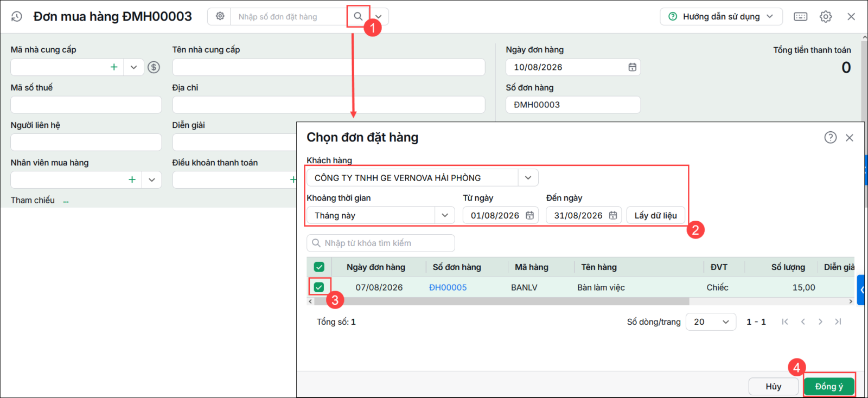
Task: Open Đến ngày calendar picker icon
Action: click(x=613, y=215)
